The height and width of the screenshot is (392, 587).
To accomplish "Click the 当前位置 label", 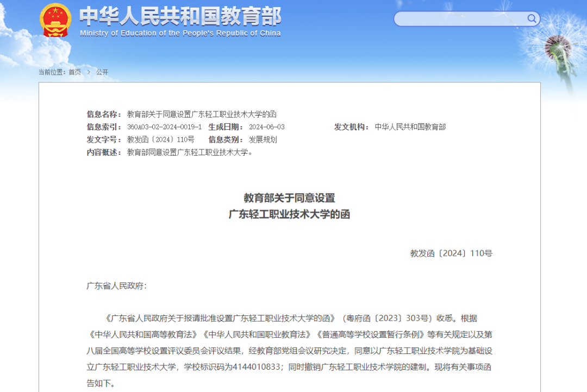I will coord(52,72).
